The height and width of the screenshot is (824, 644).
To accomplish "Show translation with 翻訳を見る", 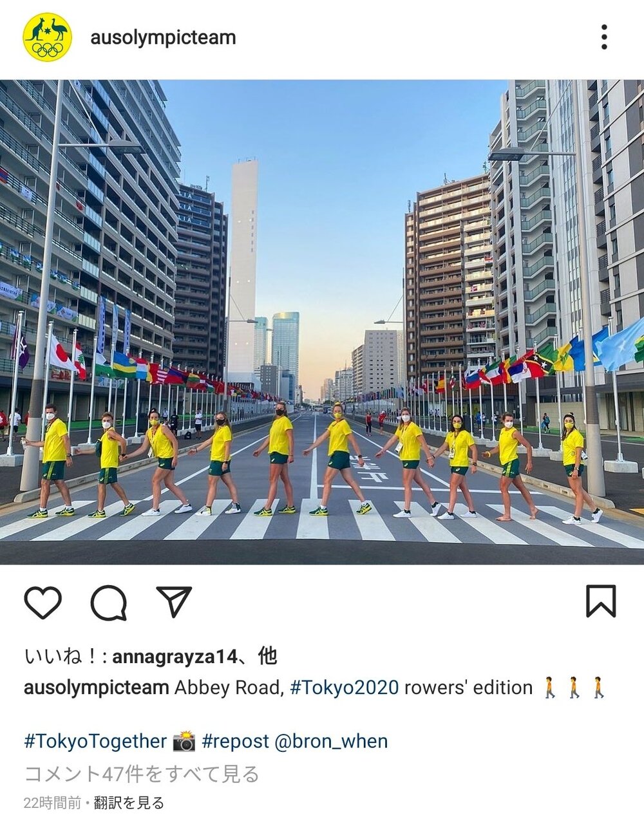I will [129, 803].
